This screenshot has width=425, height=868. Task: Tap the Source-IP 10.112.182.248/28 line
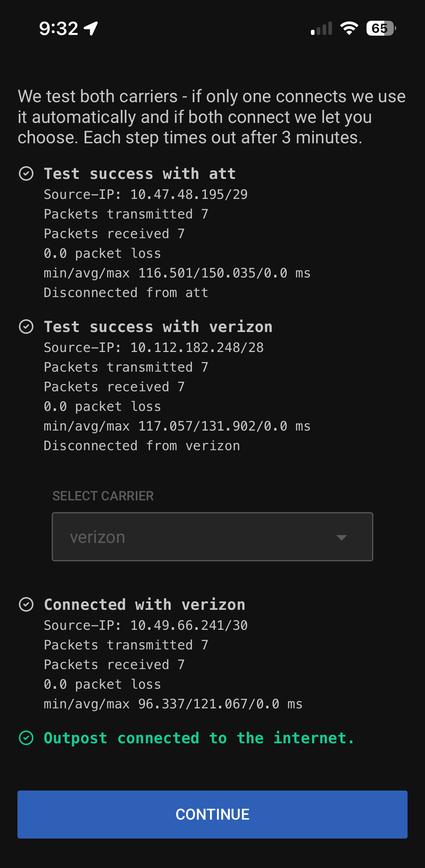tap(154, 348)
